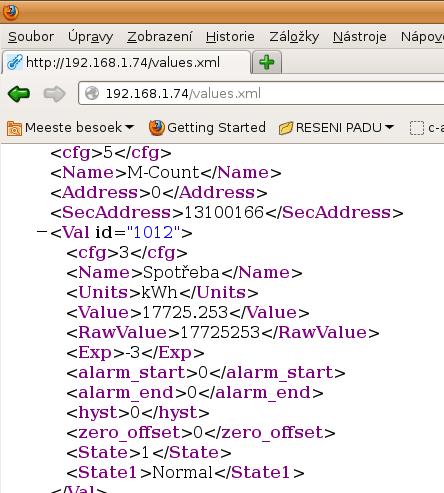The height and width of the screenshot is (493, 444).
Task: Click the cfg 3 line
Action: click(127, 253)
